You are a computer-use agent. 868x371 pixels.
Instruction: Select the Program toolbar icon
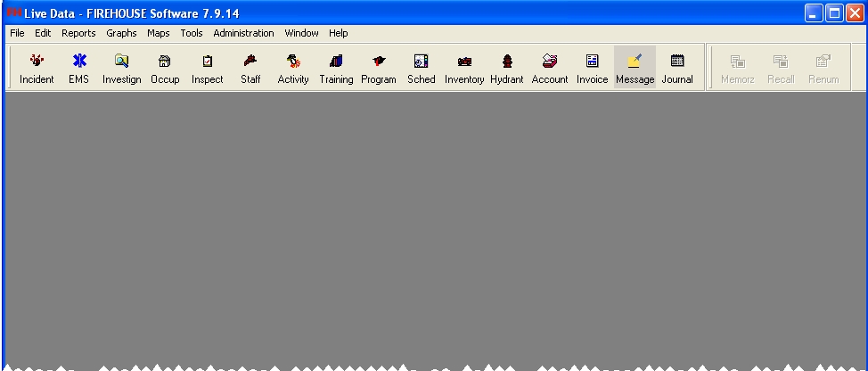point(379,68)
